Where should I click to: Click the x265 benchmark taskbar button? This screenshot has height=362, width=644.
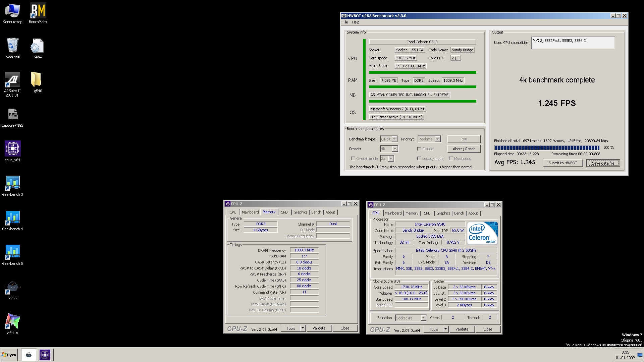[29, 355]
